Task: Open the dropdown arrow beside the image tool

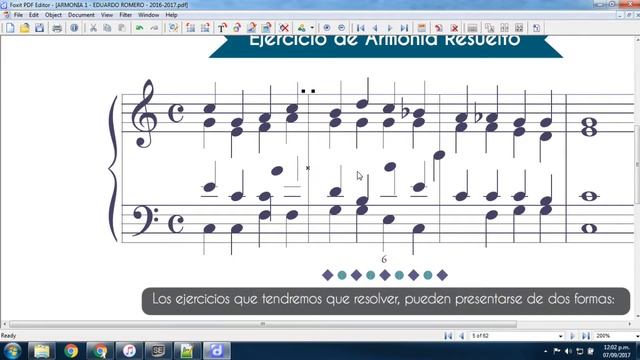Action: [x=312, y=28]
